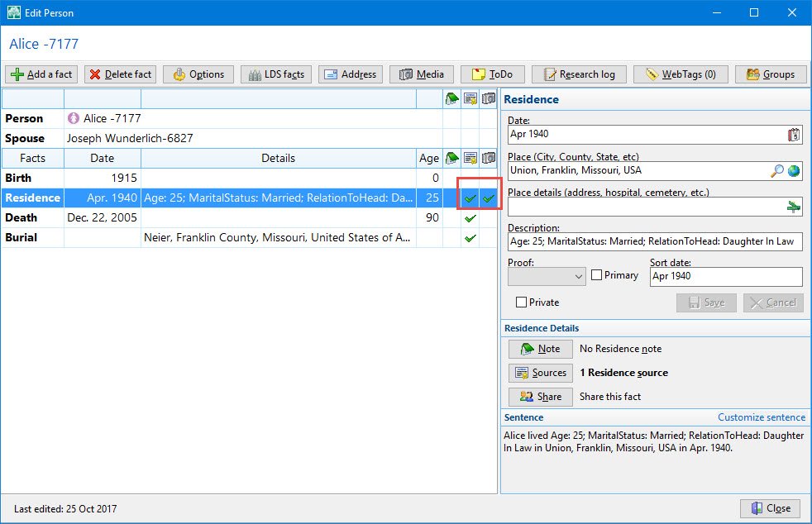Toggle the Private checkbox
The image size is (812, 524).
coord(522,302)
